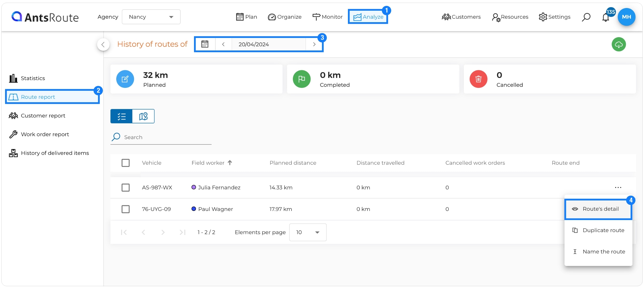This screenshot has height=290, width=644.
Task: Open the Plan menu
Action: (x=246, y=17)
